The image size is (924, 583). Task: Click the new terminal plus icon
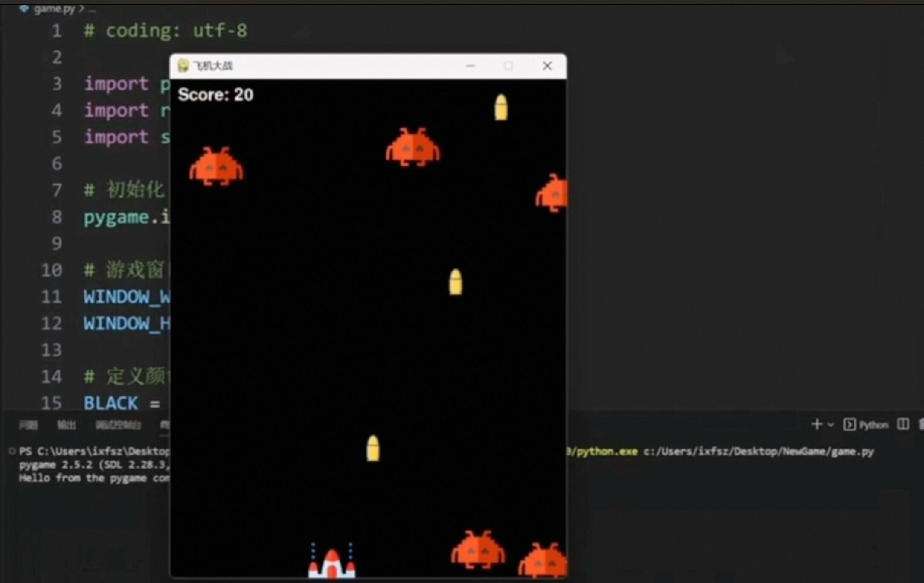pyautogui.click(x=816, y=425)
